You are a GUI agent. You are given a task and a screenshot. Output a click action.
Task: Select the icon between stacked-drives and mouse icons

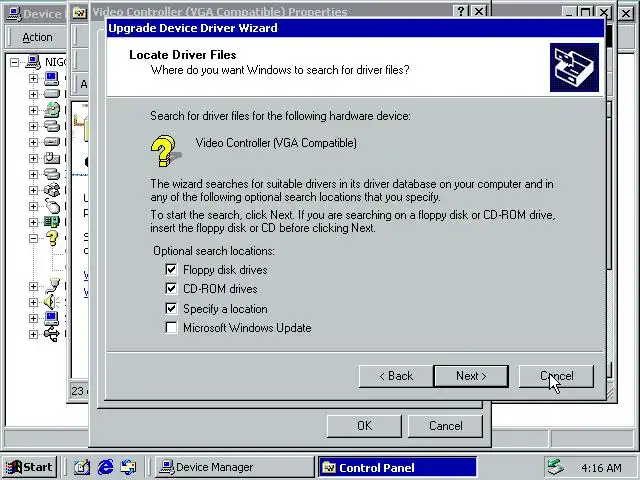[52, 190]
